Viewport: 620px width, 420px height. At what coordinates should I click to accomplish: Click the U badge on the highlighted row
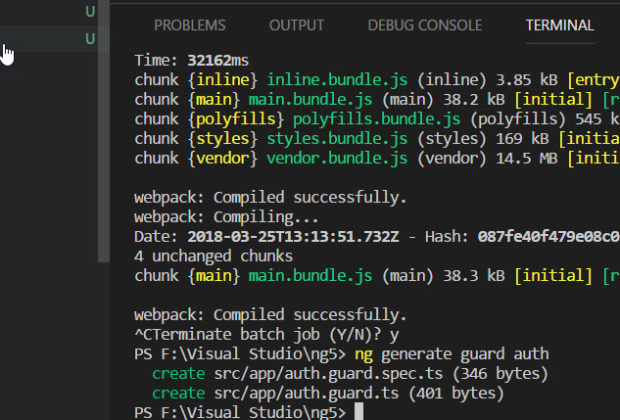pos(90,39)
